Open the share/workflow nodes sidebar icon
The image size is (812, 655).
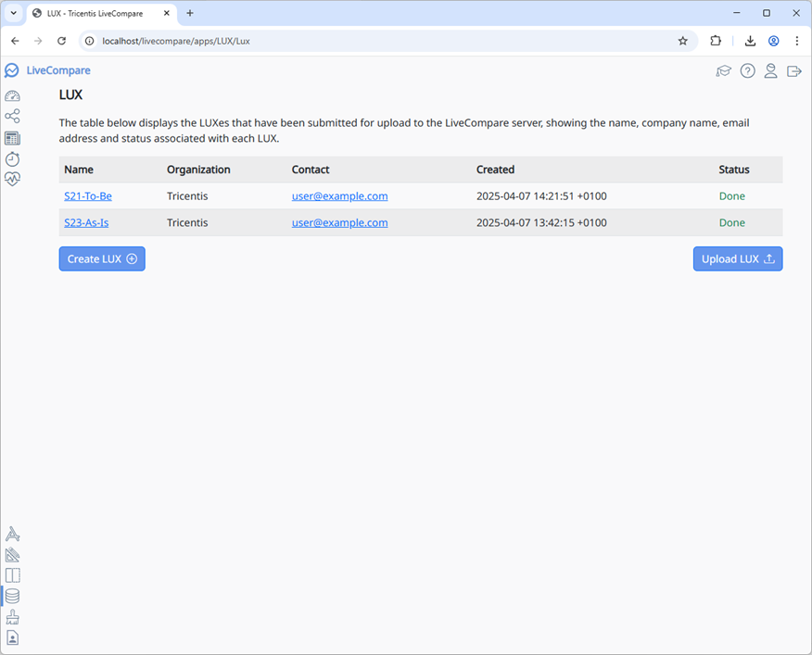tap(12, 116)
